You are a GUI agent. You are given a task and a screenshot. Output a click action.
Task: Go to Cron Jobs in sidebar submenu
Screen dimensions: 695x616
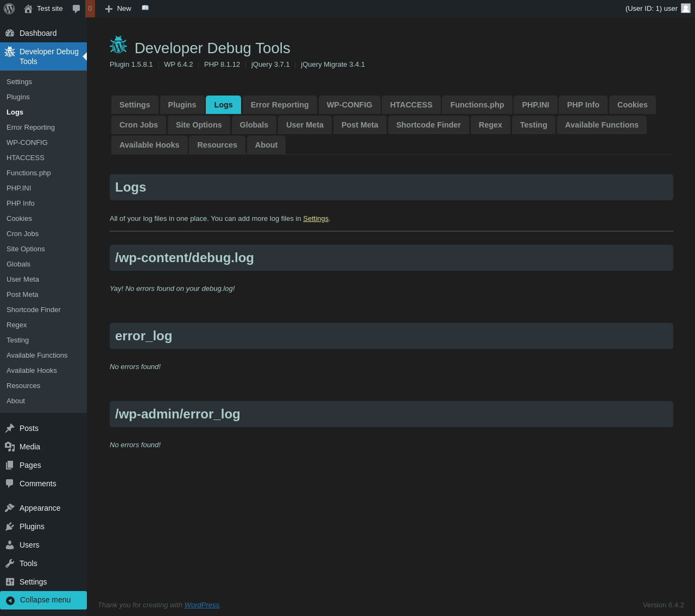23,233
